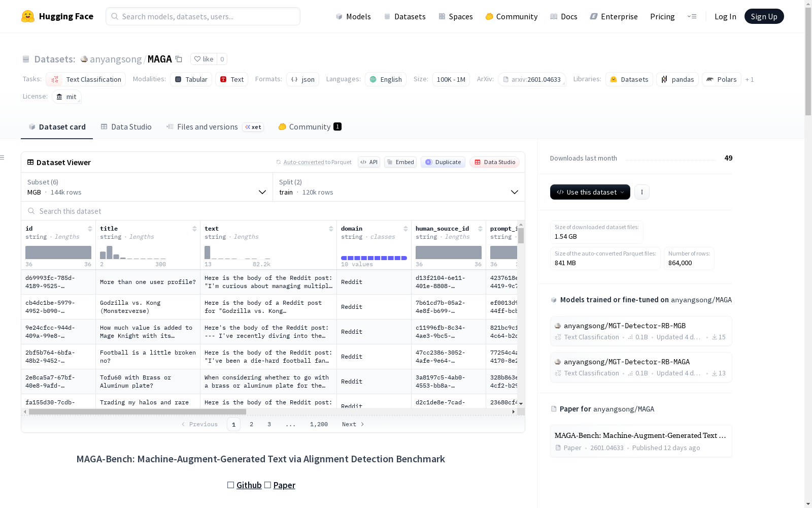Click Log In
The width and height of the screenshot is (812, 508).
click(x=725, y=16)
